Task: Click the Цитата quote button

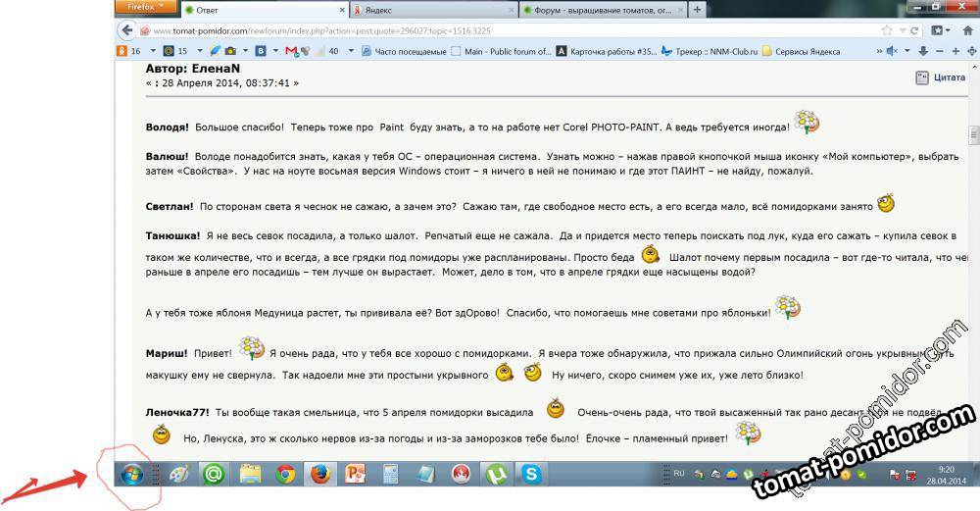Action: (x=941, y=77)
